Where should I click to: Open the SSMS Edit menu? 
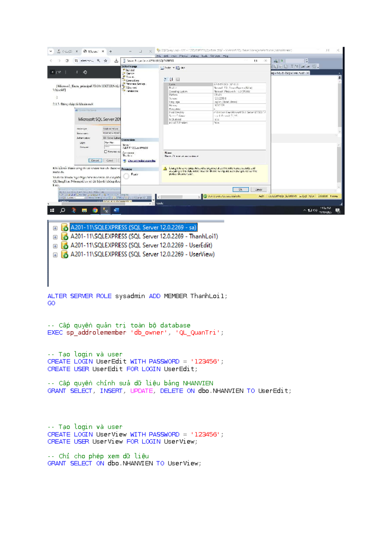(x=166, y=56)
